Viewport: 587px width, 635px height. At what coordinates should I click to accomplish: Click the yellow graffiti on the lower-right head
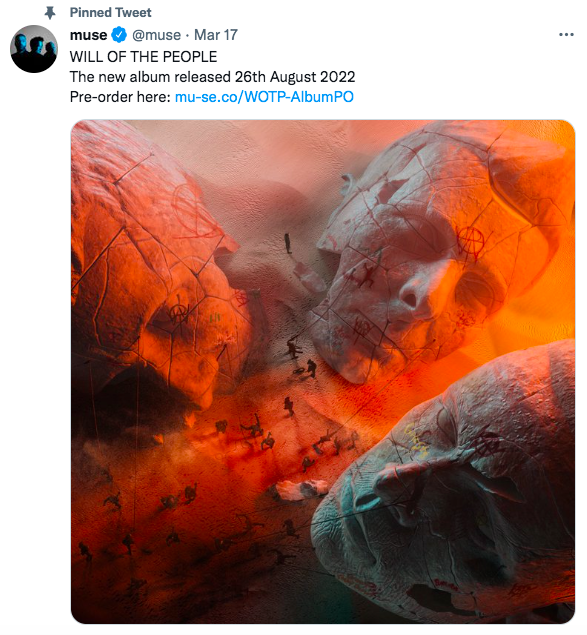tap(418, 439)
